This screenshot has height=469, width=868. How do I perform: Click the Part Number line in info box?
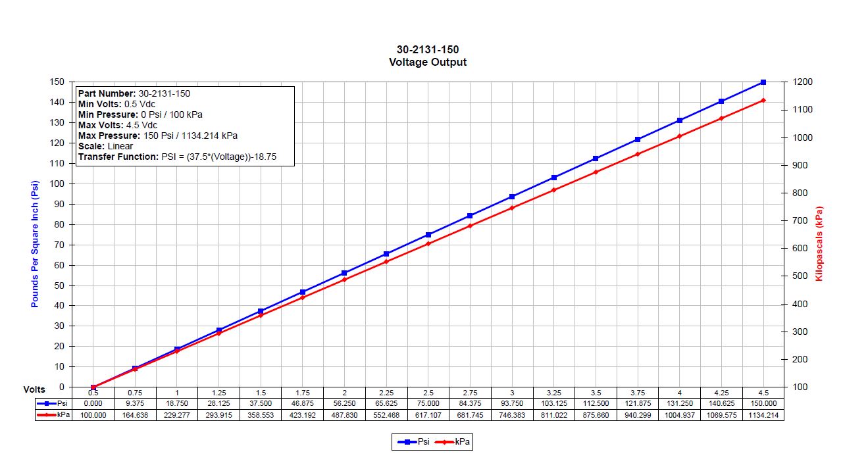[x=134, y=93]
